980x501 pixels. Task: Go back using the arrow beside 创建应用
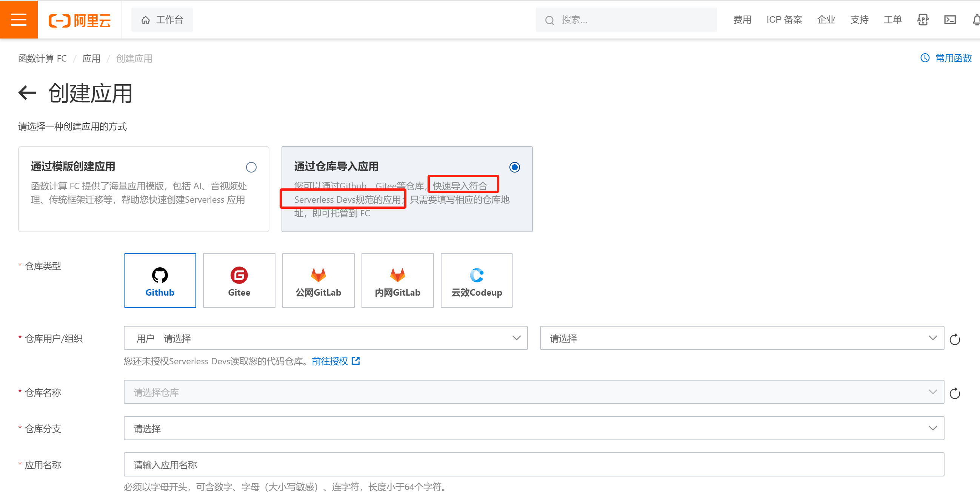point(27,93)
